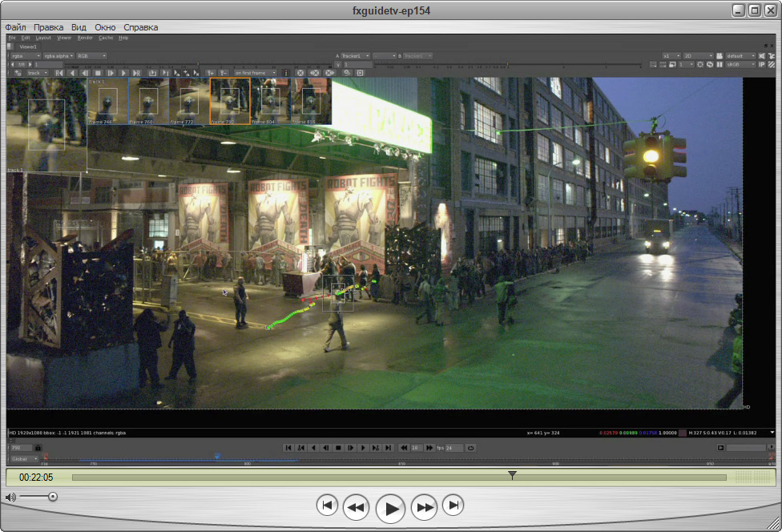This screenshot has width=782, height=532.
Task: Click tracker's track forward icon
Action: pos(123,73)
